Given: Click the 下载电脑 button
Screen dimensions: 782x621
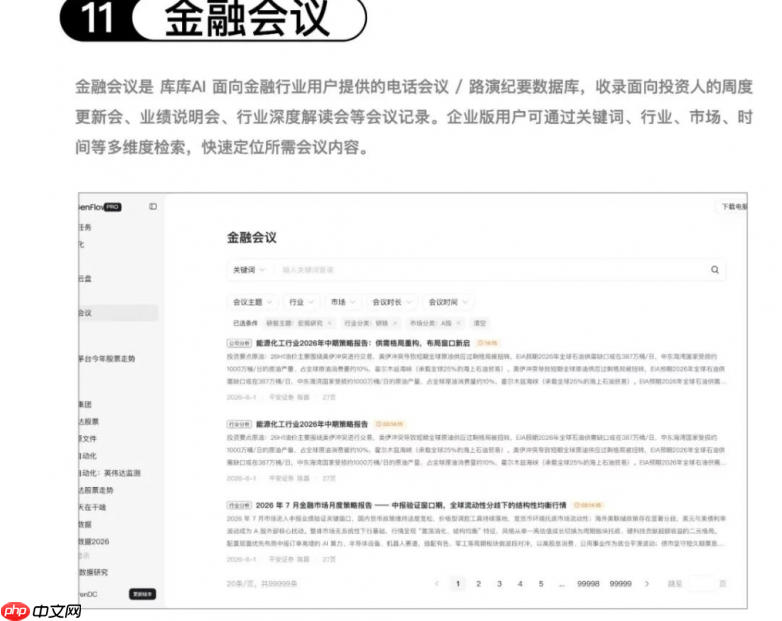Looking at the screenshot, I should tap(734, 207).
